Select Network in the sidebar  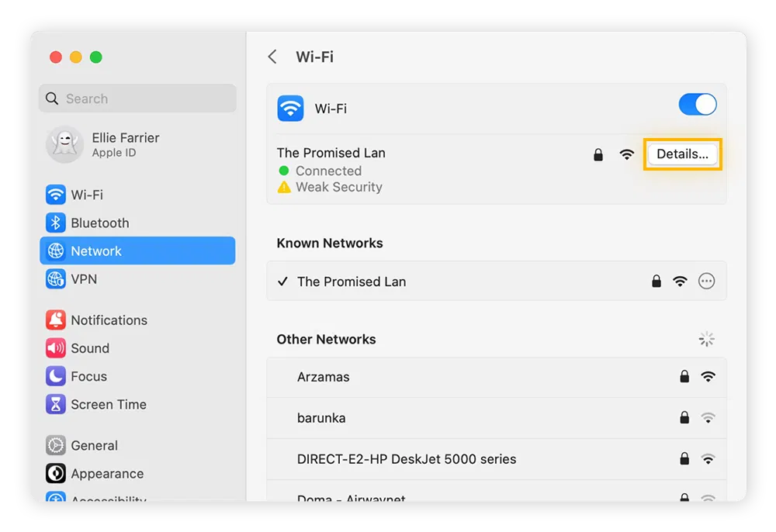[x=137, y=250]
